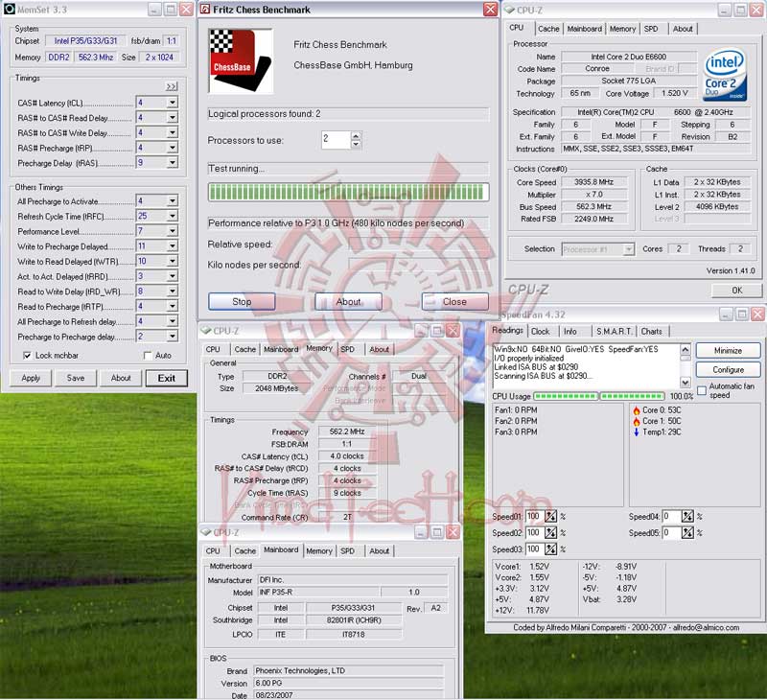Viewport: 767px width, 700px height.
Task: Click Speed05 percent spinner icon in SpeedFan
Action: coord(687,533)
